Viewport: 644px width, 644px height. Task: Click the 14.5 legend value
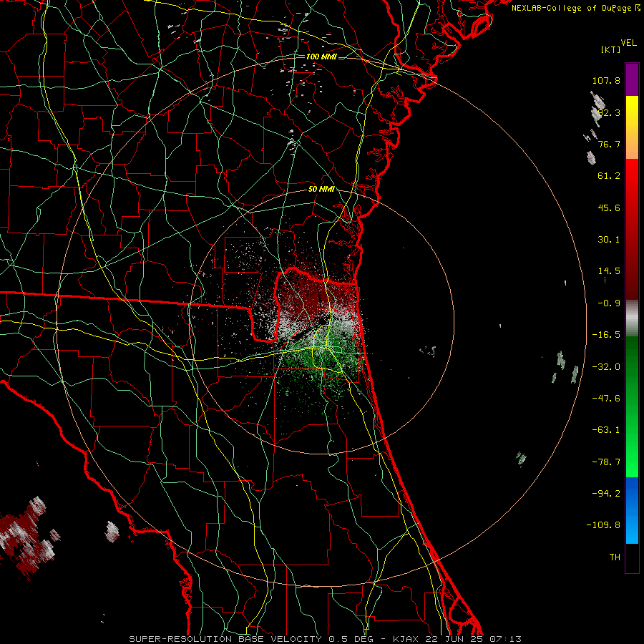pyautogui.click(x=609, y=271)
